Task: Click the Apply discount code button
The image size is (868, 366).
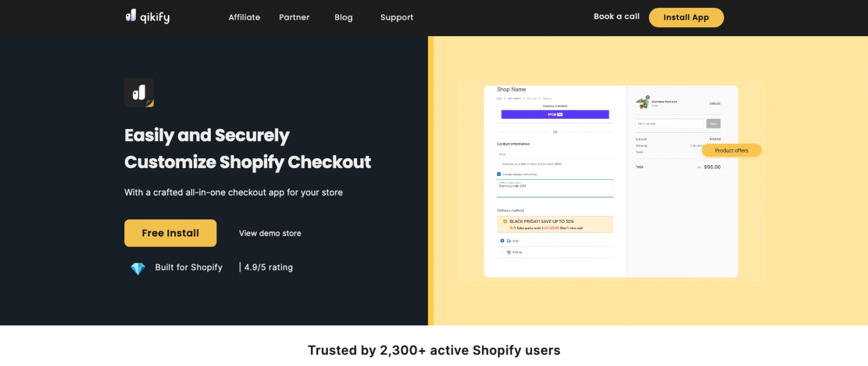Action: tap(714, 123)
